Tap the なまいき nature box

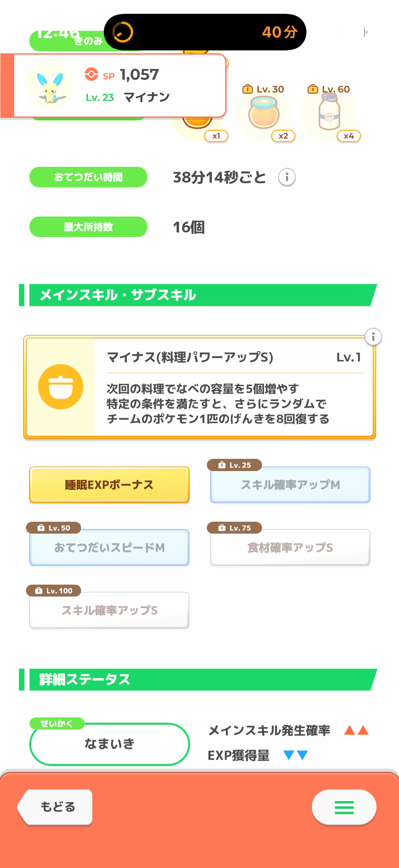[110, 744]
